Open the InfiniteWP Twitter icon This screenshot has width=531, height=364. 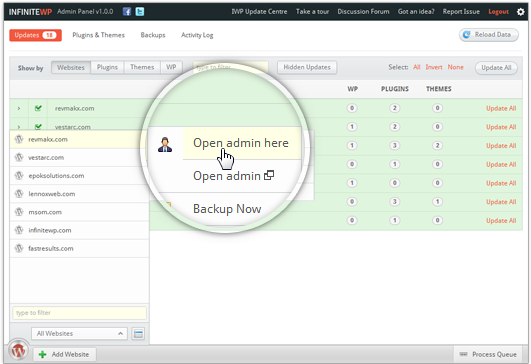140,12
